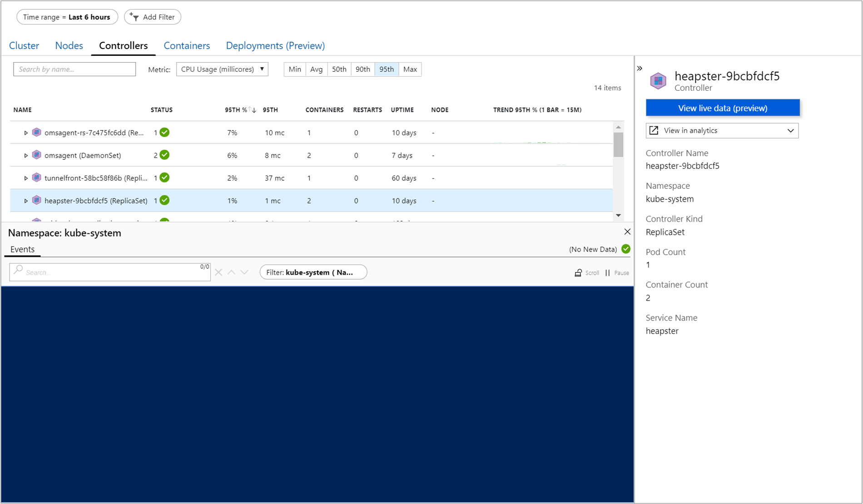Click View live data (preview) button
863x504 pixels.
(x=722, y=108)
